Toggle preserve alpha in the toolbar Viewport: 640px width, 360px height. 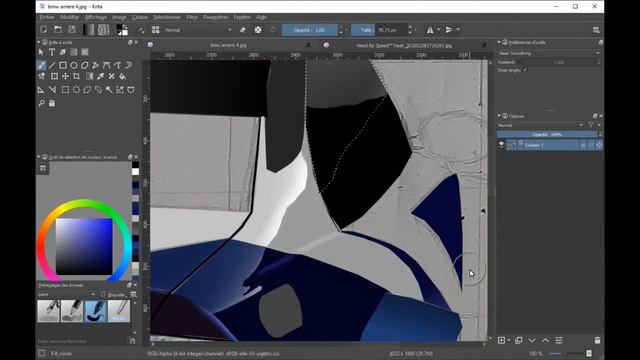tap(258, 30)
